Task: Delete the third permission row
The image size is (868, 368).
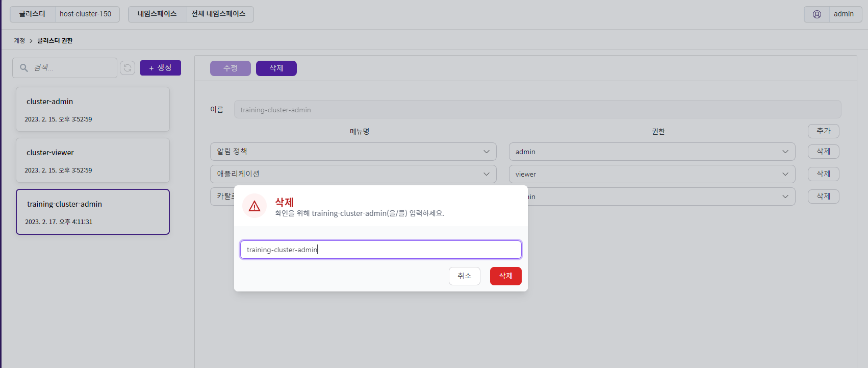Action: (824, 197)
